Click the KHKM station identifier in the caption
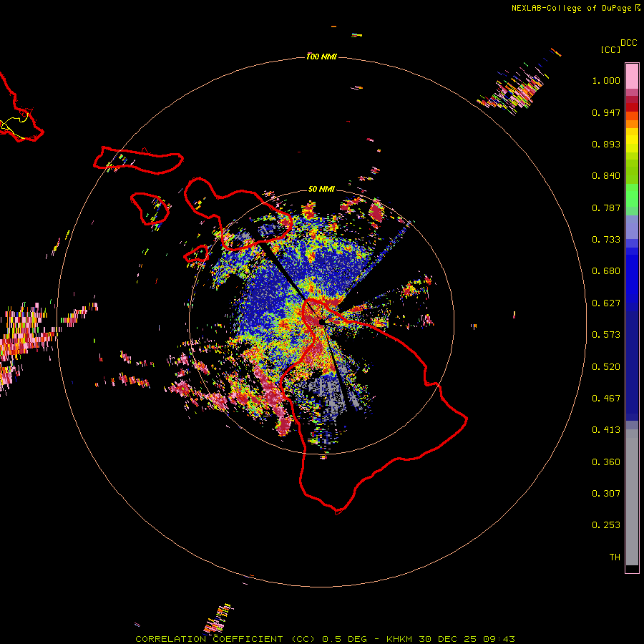Viewport: 644px width, 644px height. [x=399, y=639]
